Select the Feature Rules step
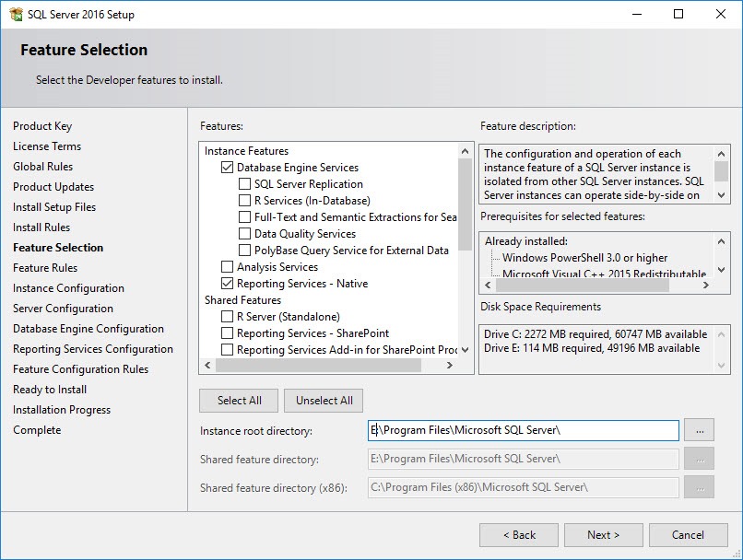The width and height of the screenshot is (743, 560). (45, 268)
